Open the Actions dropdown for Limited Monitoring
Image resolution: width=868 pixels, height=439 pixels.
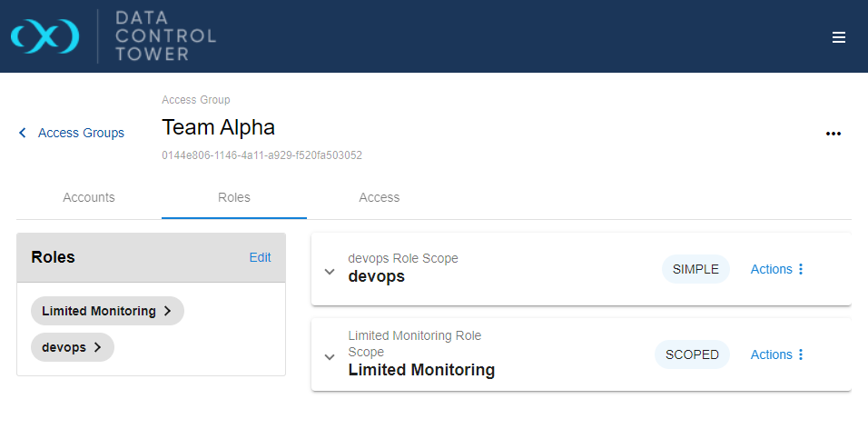pyautogui.click(x=771, y=354)
